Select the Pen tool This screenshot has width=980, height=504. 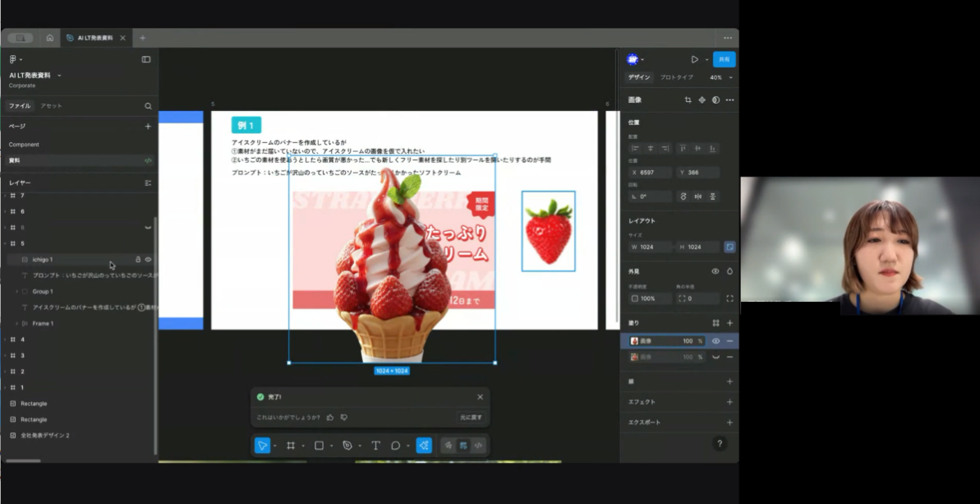pos(347,446)
